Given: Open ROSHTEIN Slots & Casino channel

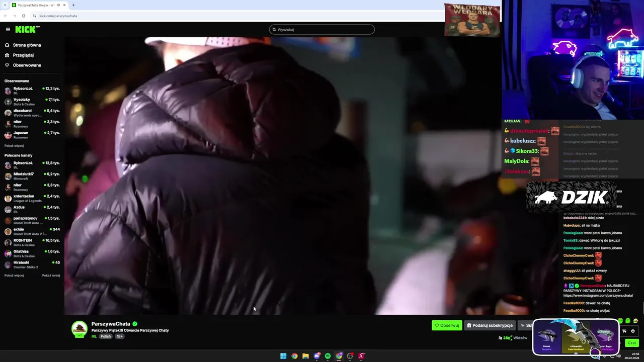Looking at the screenshot, I should (x=32, y=242).
